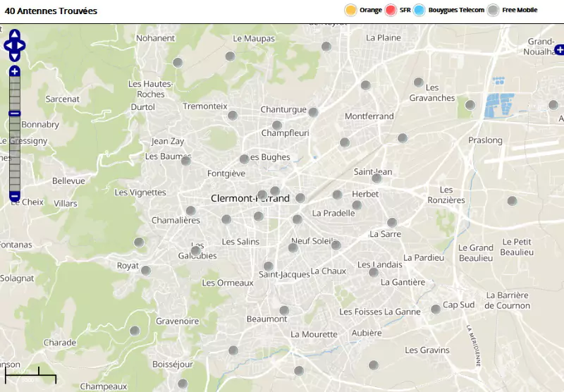Viewport: 564px width, 392px height.
Task: Select the Free Mobile legend circle
Action: coord(493,10)
